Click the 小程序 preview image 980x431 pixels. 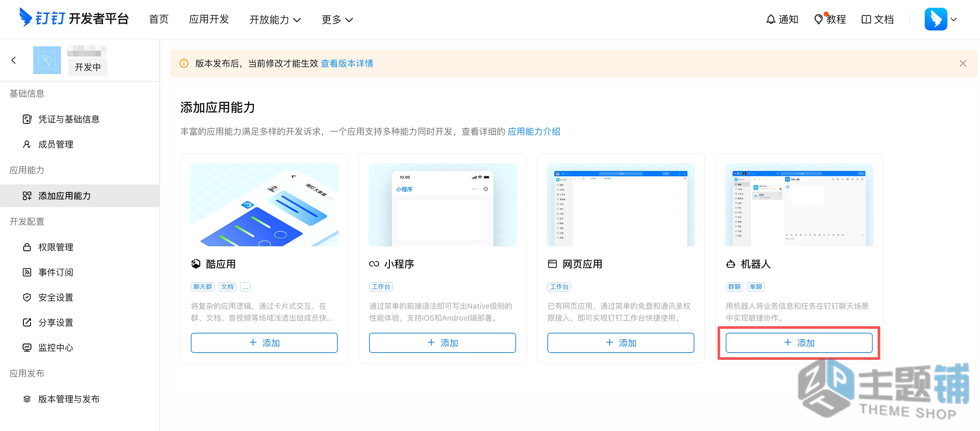pos(443,205)
